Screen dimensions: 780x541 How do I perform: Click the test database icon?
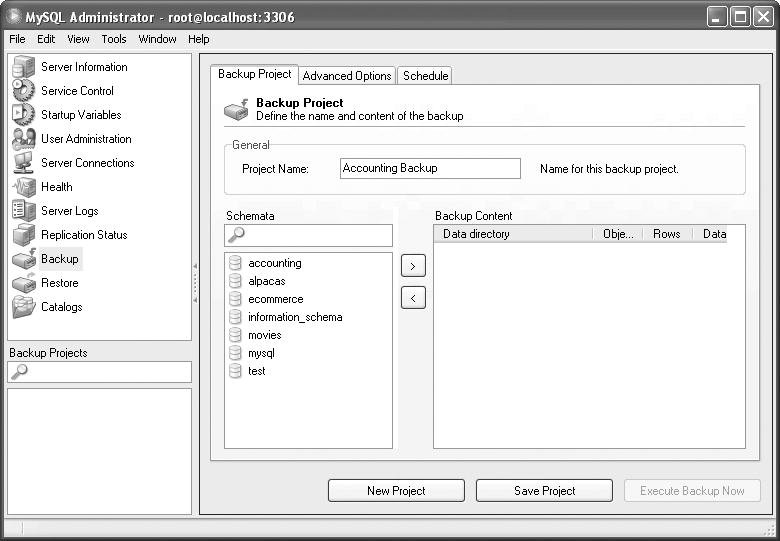pos(235,371)
